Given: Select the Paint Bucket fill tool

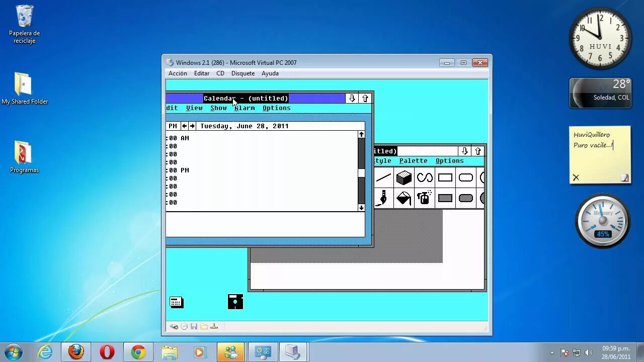Looking at the screenshot, I should pos(404,198).
